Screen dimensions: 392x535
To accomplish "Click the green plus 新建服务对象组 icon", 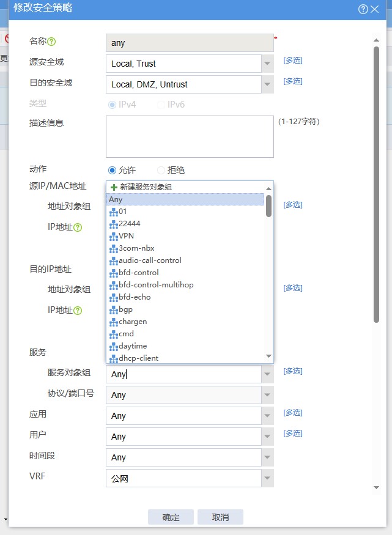I will 114,187.
